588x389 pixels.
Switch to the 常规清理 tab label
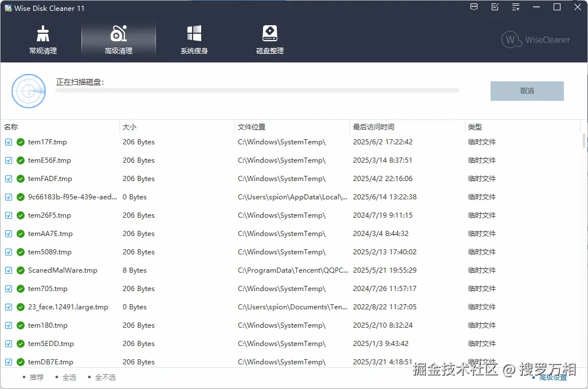click(43, 50)
